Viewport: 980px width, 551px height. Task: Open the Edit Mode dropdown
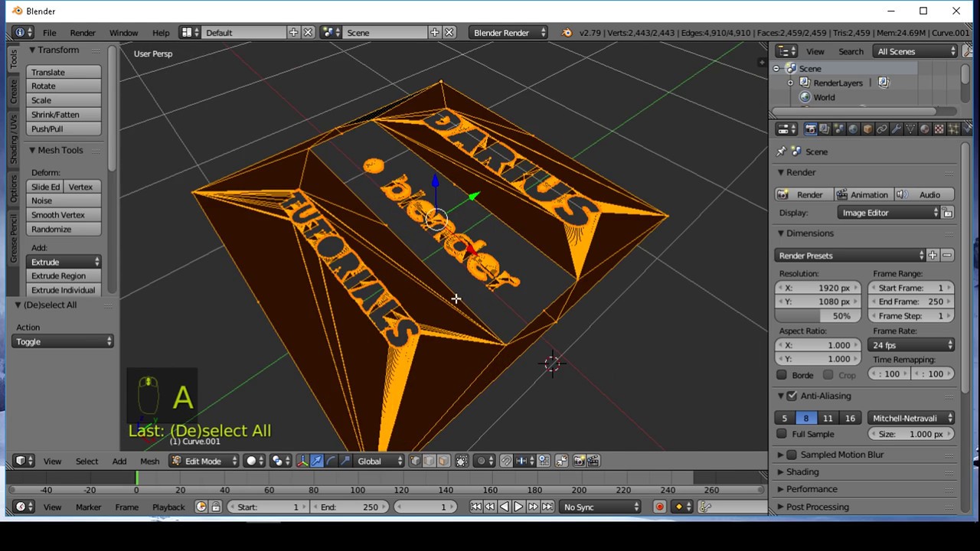point(203,461)
